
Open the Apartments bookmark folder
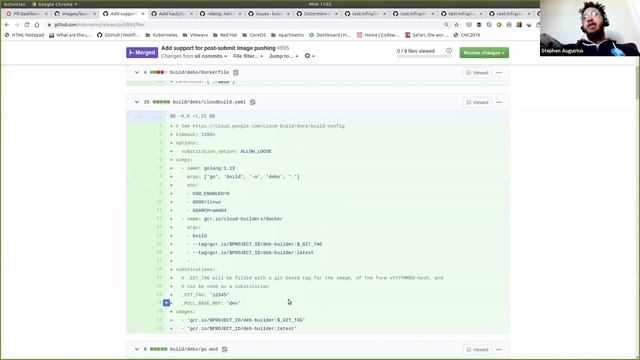click(287, 35)
